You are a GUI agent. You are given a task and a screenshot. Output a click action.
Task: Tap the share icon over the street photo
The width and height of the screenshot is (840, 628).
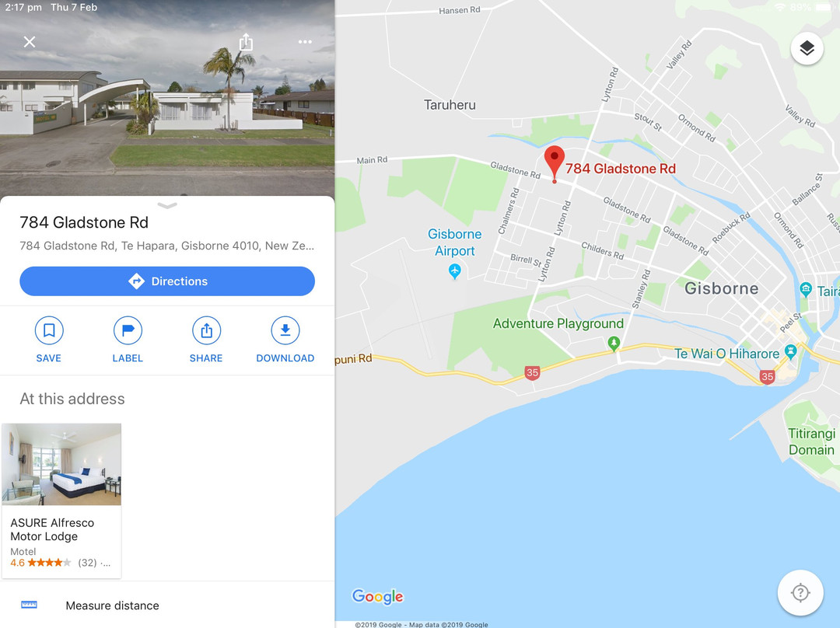coord(246,42)
